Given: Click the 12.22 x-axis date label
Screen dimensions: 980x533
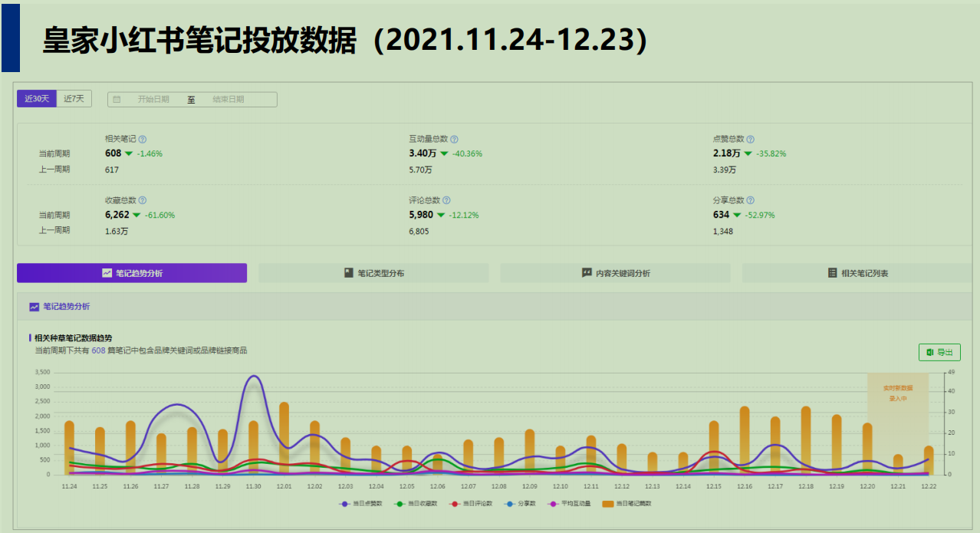Looking at the screenshot, I should 929,486.
